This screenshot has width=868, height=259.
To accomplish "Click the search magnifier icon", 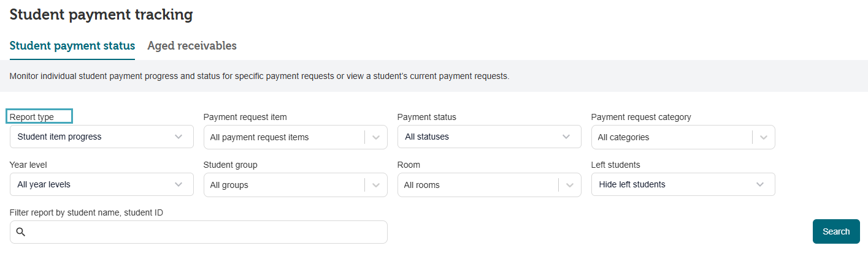I will (x=21, y=232).
